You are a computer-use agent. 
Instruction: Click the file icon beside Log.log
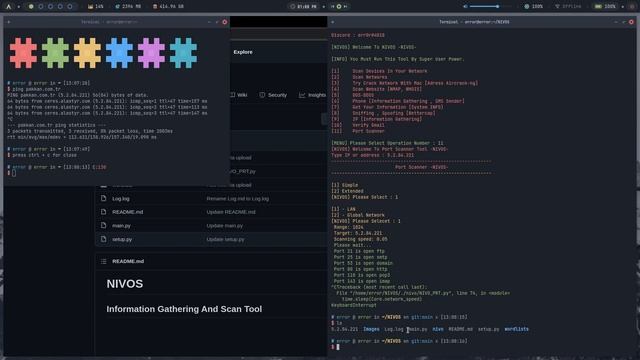(104, 198)
